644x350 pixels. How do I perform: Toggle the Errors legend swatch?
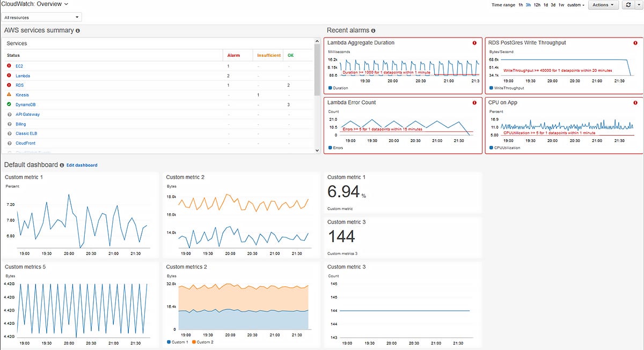[330, 147]
